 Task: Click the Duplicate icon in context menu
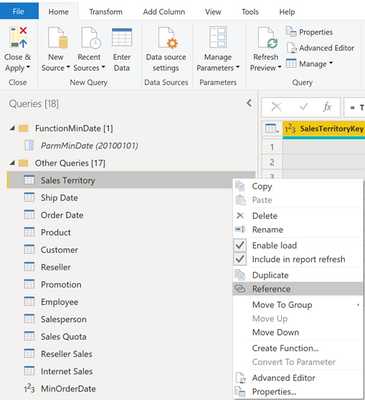point(240,275)
